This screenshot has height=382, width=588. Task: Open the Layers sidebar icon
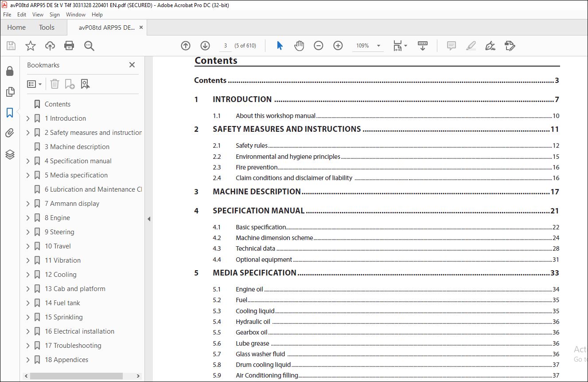(x=10, y=154)
